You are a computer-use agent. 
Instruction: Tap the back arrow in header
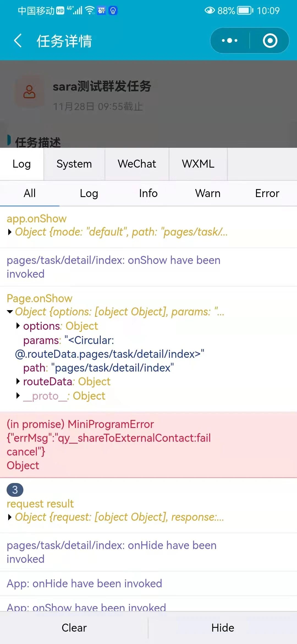18,41
